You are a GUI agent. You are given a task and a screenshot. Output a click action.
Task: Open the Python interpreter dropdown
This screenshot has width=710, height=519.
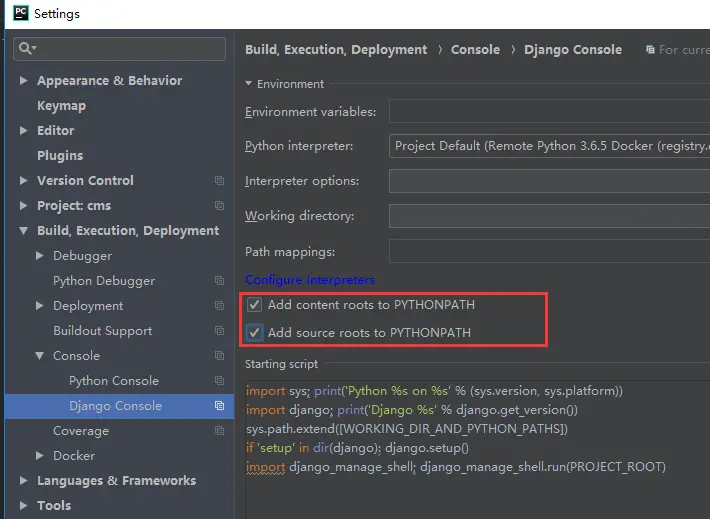tap(550, 146)
